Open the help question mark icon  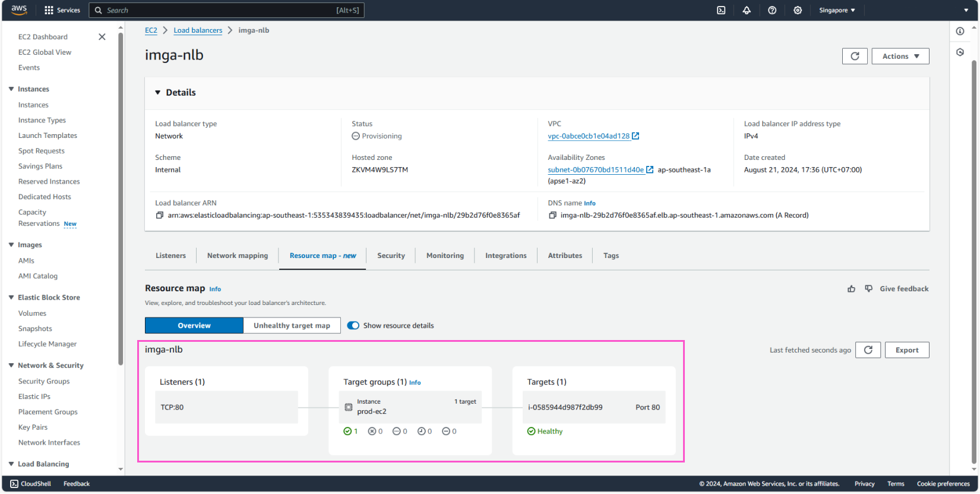click(772, 10)
